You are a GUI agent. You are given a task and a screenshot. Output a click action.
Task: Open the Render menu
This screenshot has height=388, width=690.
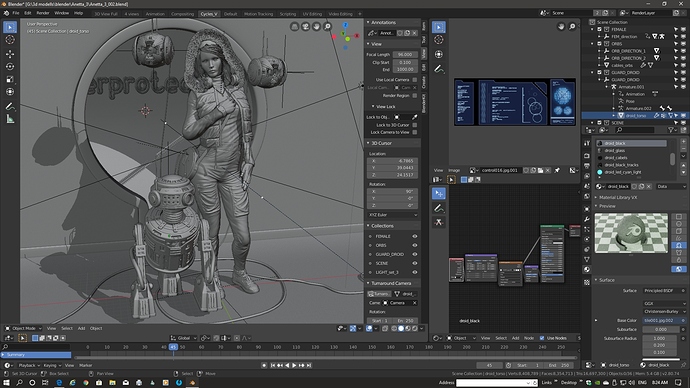[x=43, y=13]
